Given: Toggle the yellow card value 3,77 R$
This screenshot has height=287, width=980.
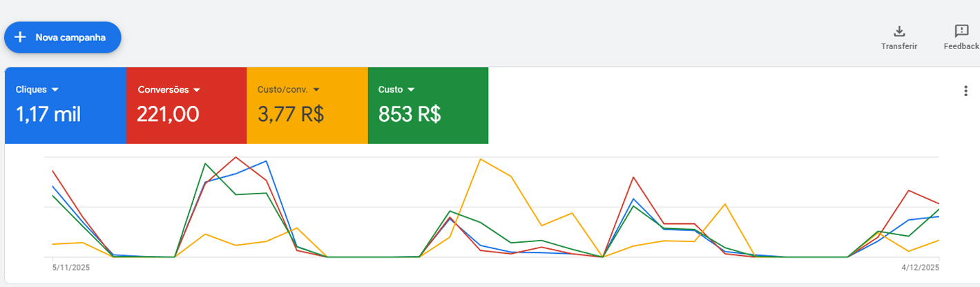Looking at the screenshot, I should 290,114.
